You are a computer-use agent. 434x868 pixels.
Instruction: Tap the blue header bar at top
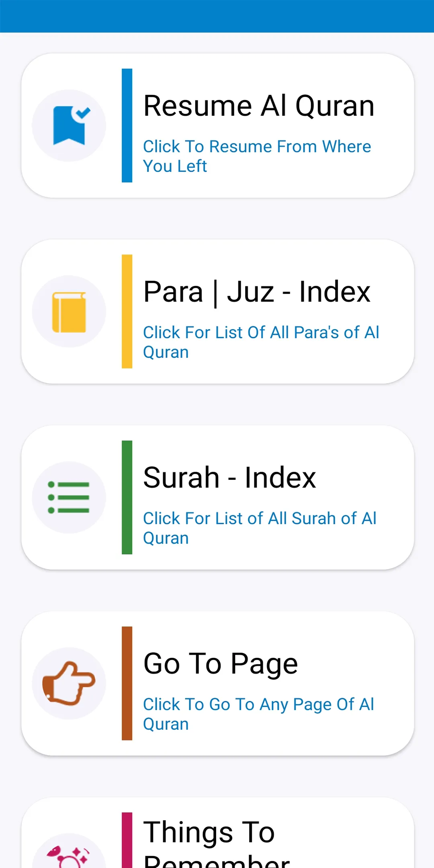tap(217, 16)
